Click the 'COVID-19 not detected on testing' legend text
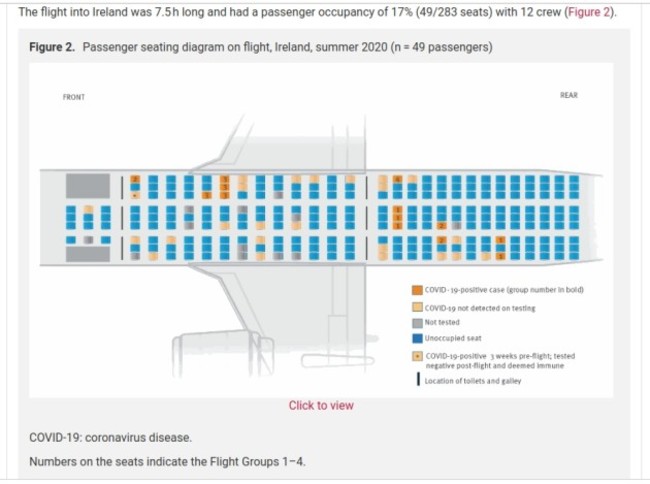 point(479,307)
